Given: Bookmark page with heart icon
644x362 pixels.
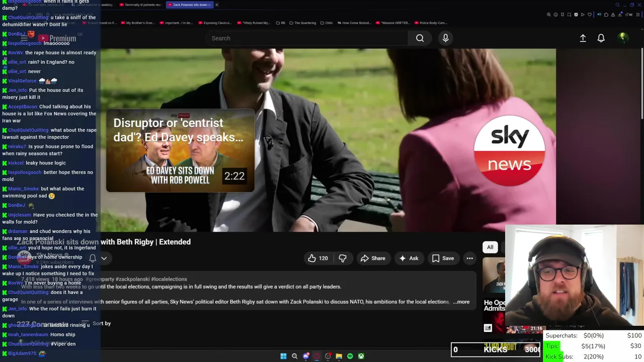Looking at the screenshot, I should [x=590, y=15].
